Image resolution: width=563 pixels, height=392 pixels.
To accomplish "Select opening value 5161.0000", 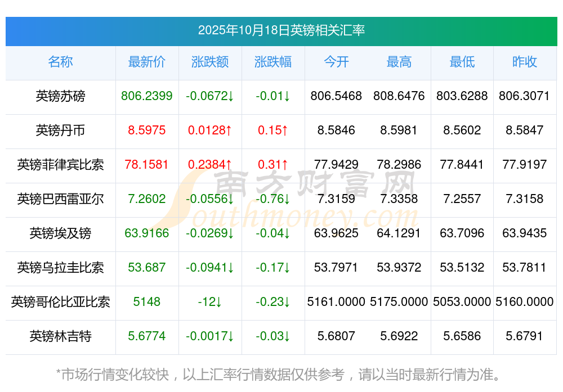I will [336, 301].
